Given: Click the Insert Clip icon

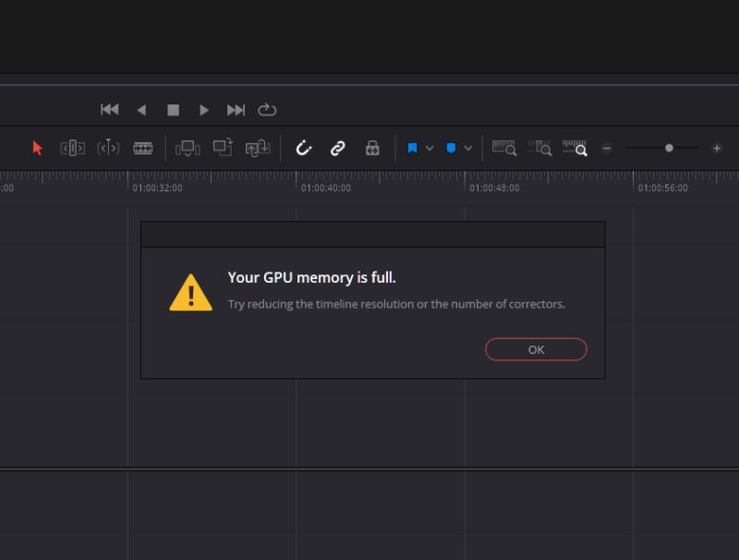Looking at the screenshot, I should pyautogui.click(x=188, y=148).
